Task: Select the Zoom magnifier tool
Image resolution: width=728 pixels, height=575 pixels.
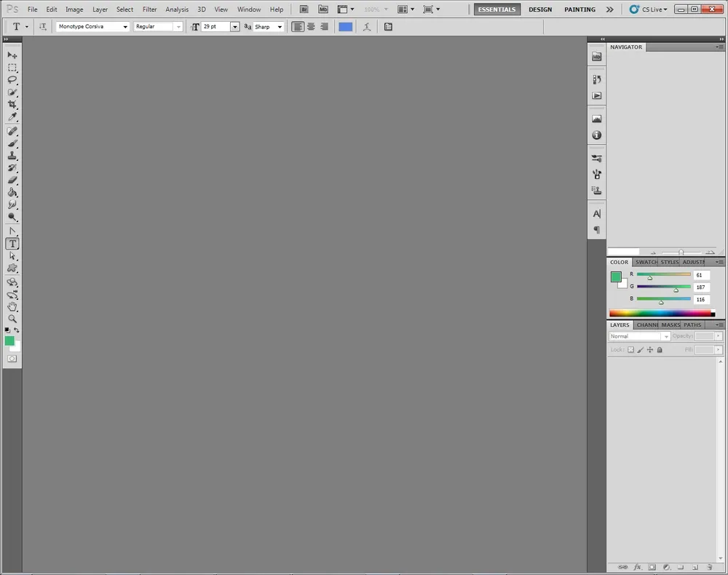Action: coord(12,319)
